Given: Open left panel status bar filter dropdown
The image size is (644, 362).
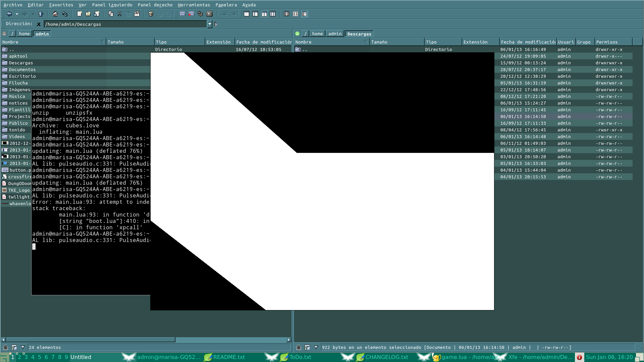Looking at the screenshot, I should click(23, 347).
